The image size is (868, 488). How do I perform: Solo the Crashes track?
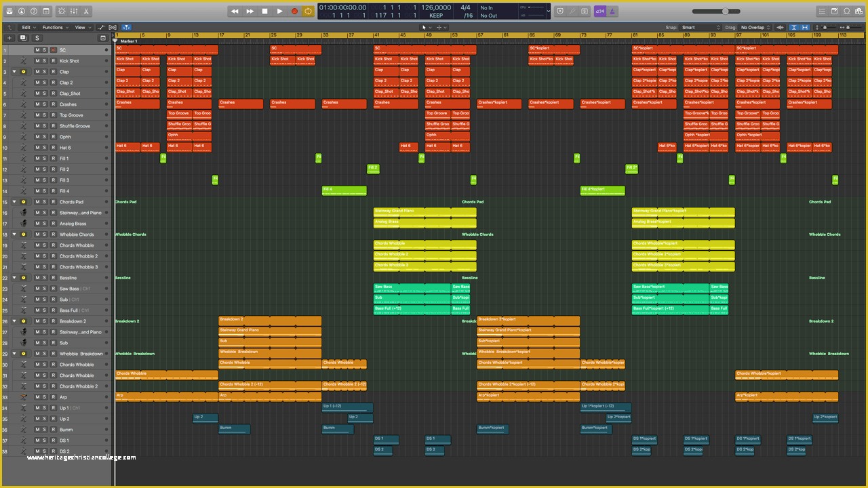click(45, 104)
